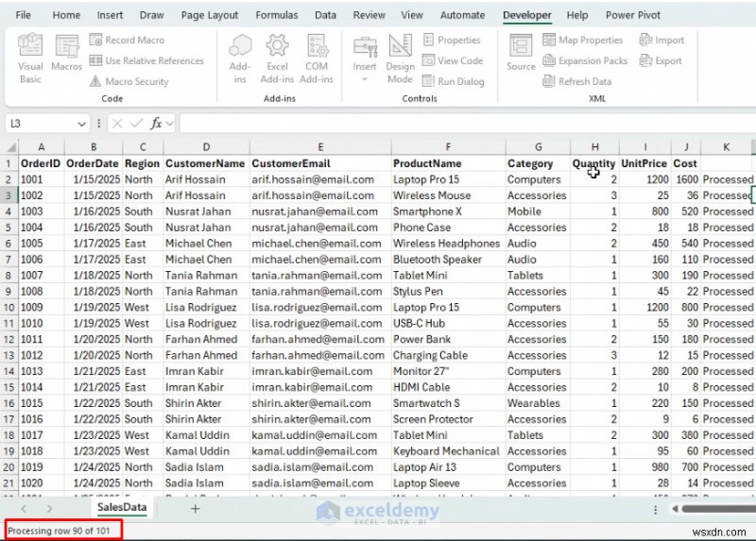Select row 10 header
This screenshot has width=756, height=541.
tap(9, 308)
